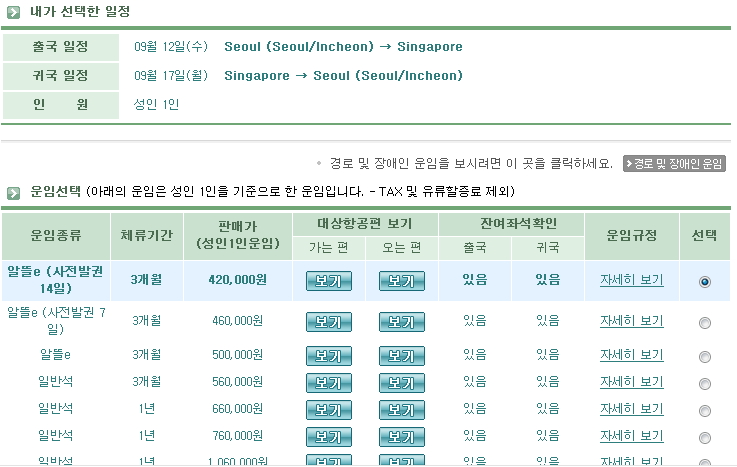Image resolution: width=737 pixels, height=467 pixels.
Task: Open 자세히 보기 for 460,000원 fare
Action: pos(631,321)
